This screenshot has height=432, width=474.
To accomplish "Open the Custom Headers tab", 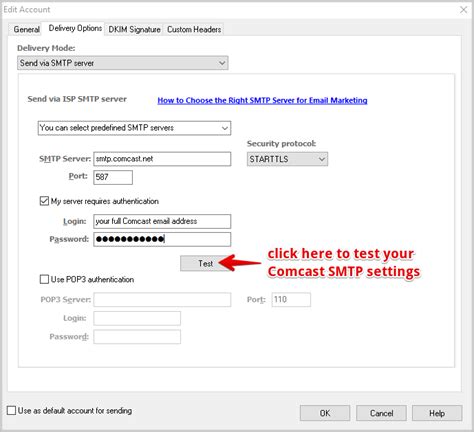I will (x=194, y=29).
